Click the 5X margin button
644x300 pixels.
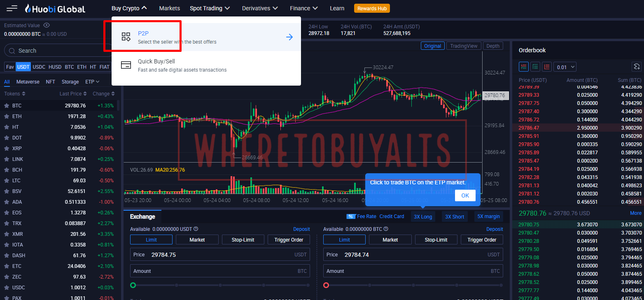pyautogui.click(x=489, y=216)
